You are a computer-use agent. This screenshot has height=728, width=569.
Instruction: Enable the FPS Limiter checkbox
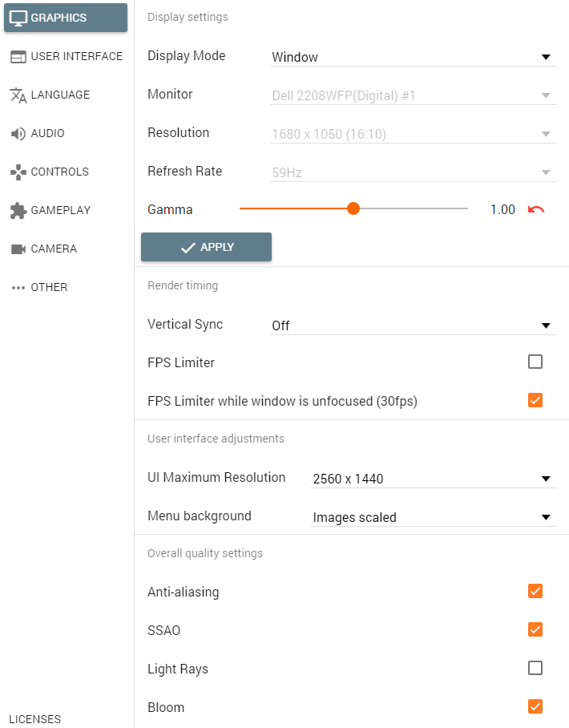[x=535, y=362]
